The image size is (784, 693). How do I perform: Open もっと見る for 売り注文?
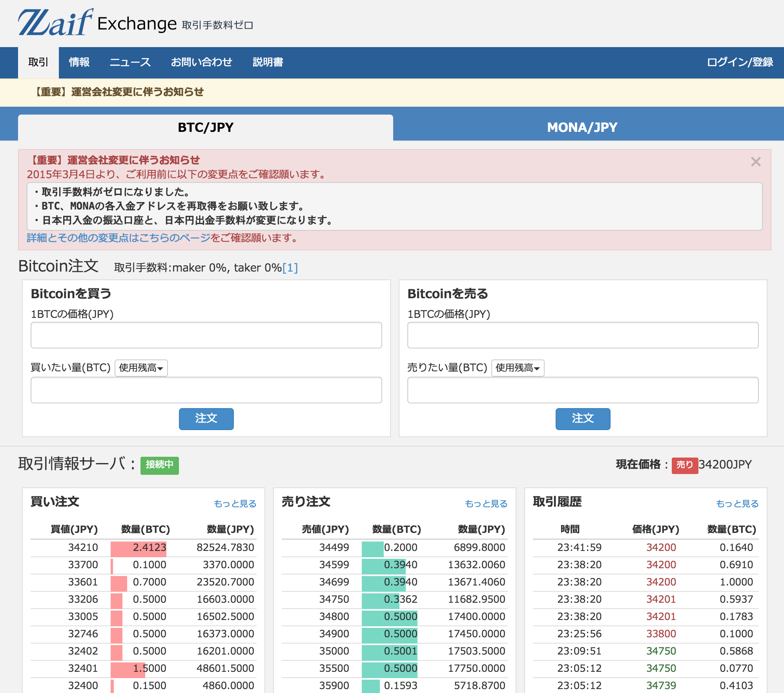pos(486,503)
